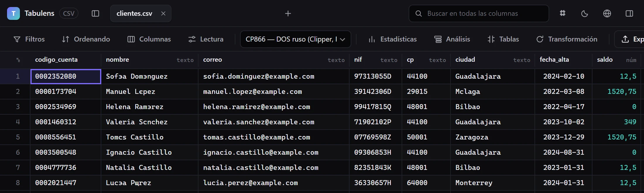Open a new tab with plus icon
The width and height of the screenshot is (644, 193).
(x=288, y=13)
